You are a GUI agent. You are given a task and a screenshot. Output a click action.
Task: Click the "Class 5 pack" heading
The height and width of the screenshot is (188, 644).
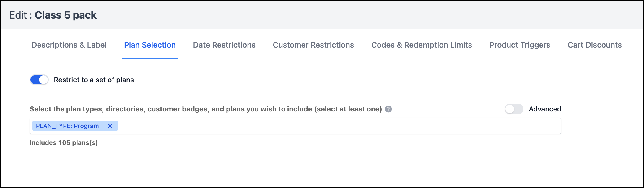(x=66, y=15)
